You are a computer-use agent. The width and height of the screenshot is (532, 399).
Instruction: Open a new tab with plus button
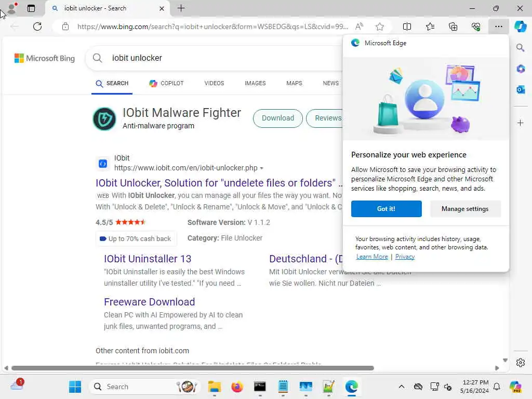(x=181, y=8)
